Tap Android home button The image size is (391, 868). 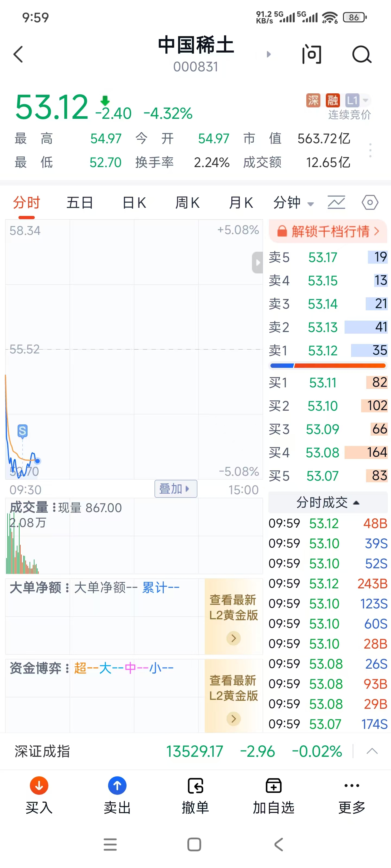[x=194, y=844]
